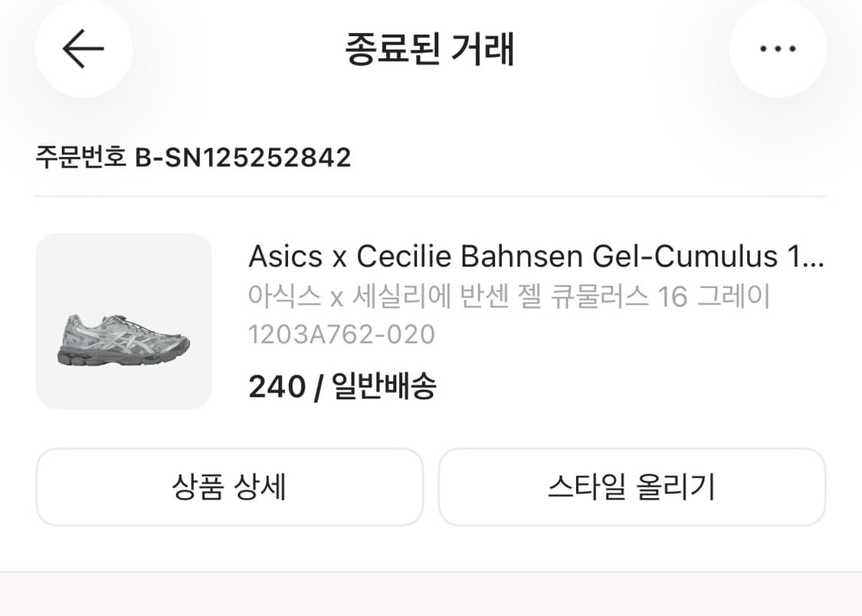Click the back navigation arrow at top left
The width and height of the screenshot is (862, 616).
84,48
